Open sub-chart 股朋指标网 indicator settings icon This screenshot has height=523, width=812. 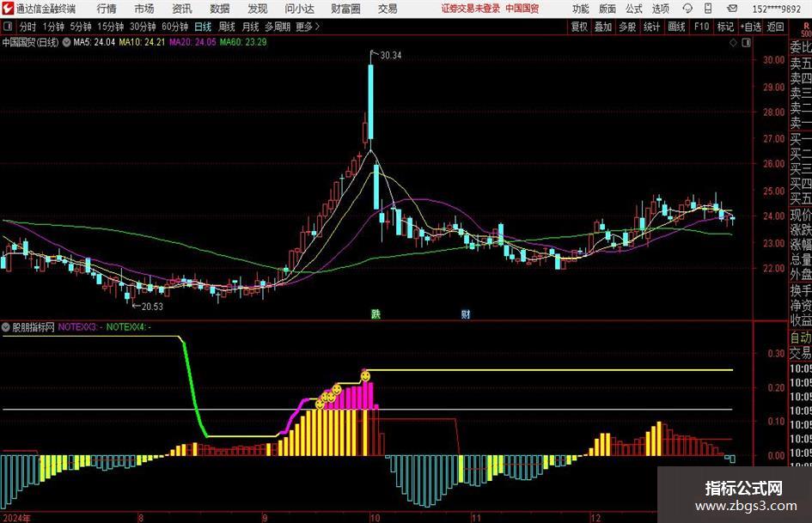(x=6, y=327)
